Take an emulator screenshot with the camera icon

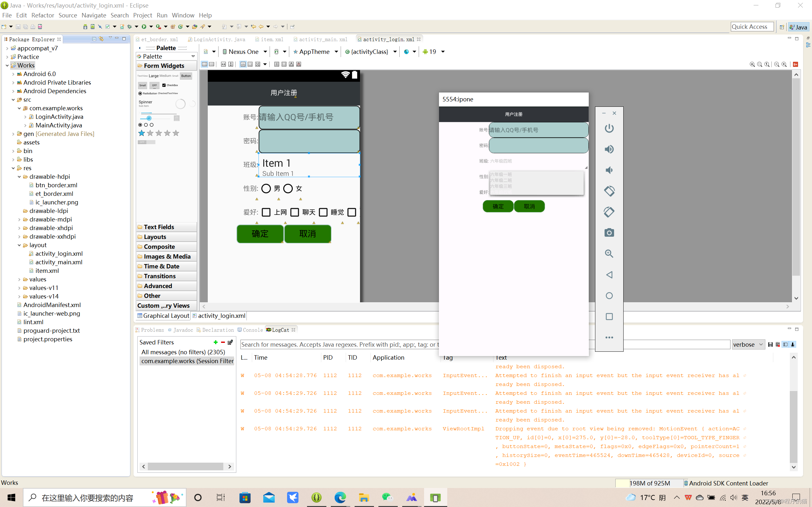point(609,233)
